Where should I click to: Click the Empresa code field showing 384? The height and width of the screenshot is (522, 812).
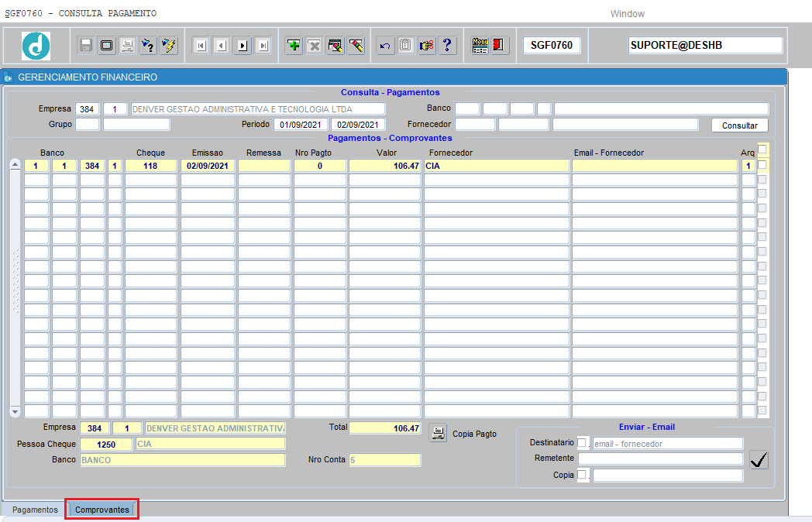87,108
